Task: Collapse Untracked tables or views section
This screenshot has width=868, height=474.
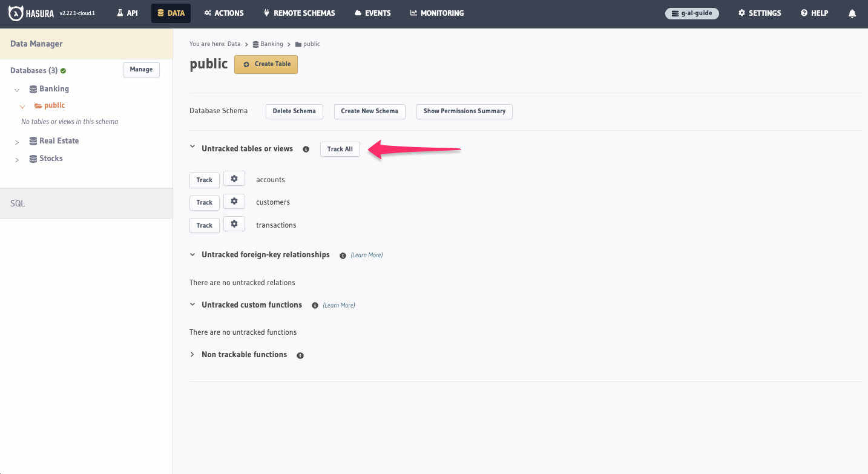Action: 192,146
